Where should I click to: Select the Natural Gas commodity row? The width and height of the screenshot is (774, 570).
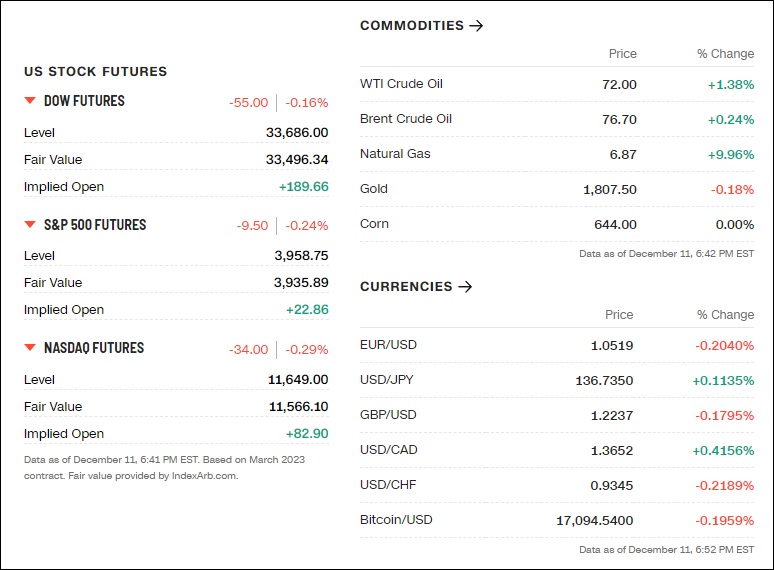point(557,154)
